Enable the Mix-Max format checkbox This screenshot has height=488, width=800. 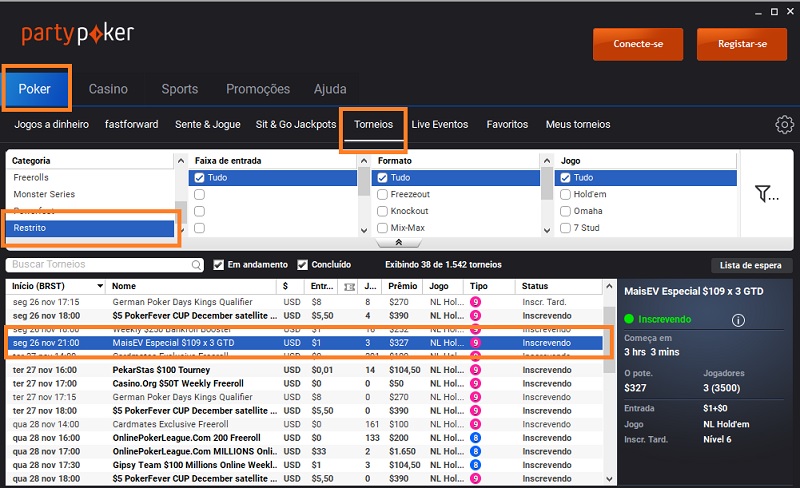(x=382, y=228)
